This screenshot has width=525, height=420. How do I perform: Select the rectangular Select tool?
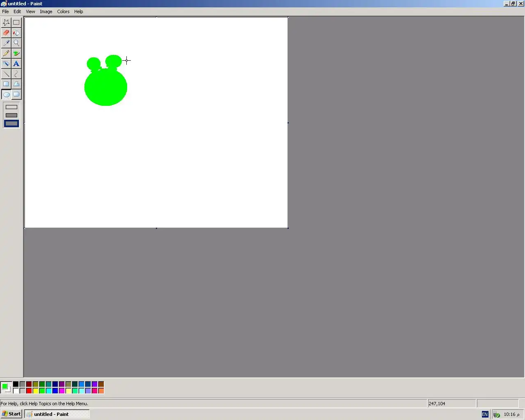(x=16, y=23)
